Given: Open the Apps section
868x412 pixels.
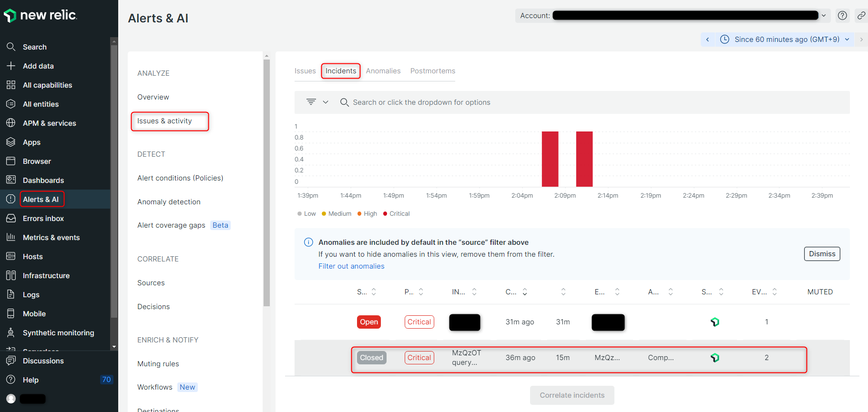Looking at the screenshot, I should point(31,142).
